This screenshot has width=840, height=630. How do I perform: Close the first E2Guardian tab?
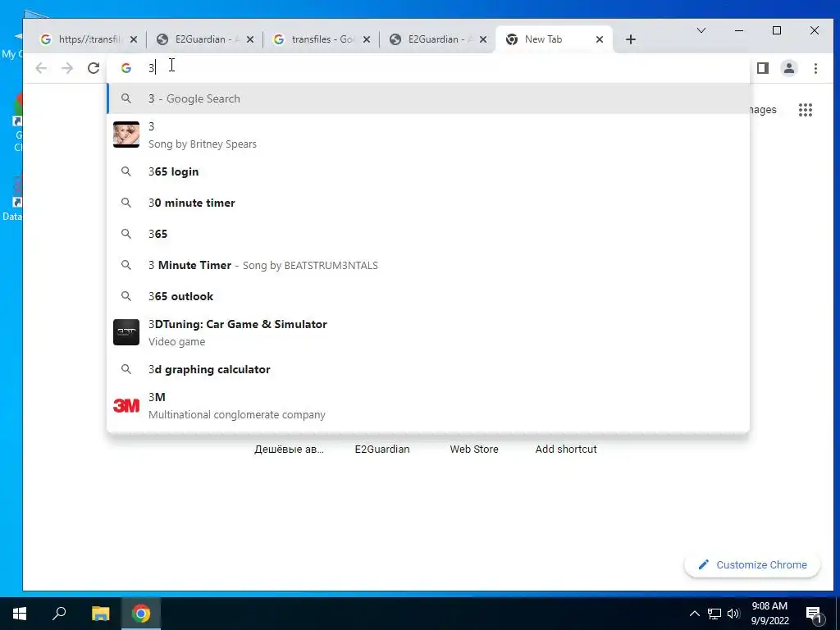tap(249, 39)
